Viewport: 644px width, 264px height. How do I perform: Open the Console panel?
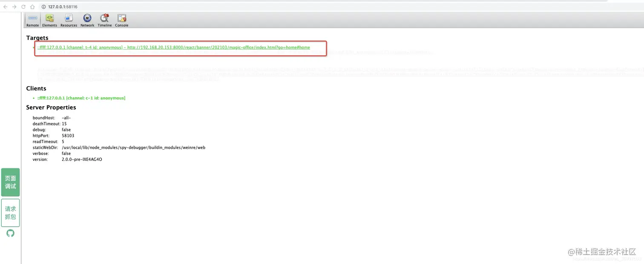pyautogui.click(x=121, y=20)
